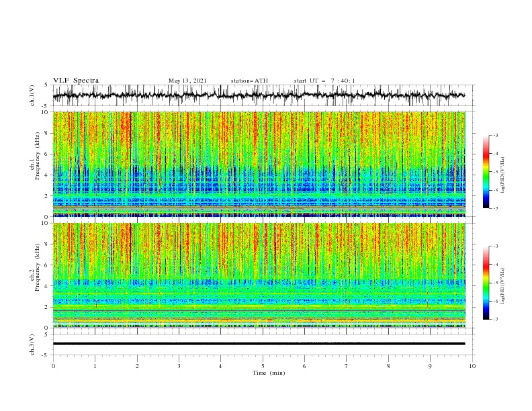Click the upper colorbar "log(PSD)(V²/Hz)" label
This screenshot has width=532, height=411.
[x=502, y=175]
